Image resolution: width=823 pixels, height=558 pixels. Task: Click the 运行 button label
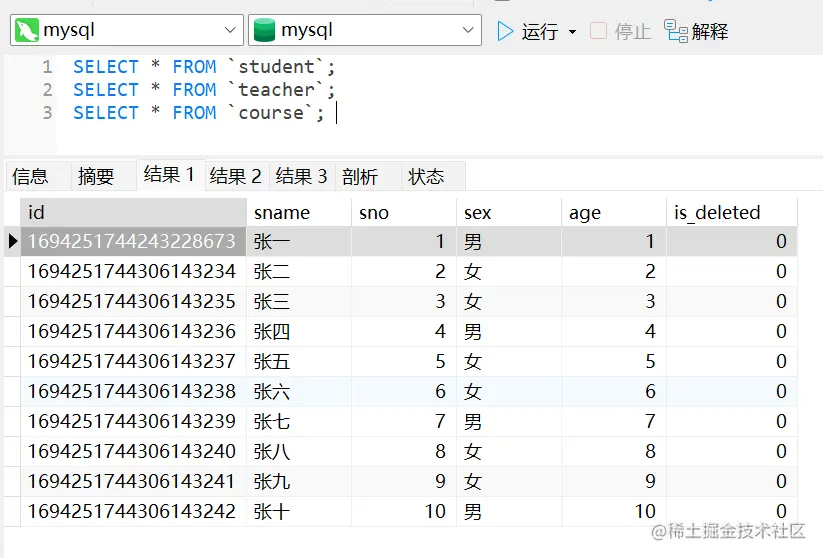pos(540,32)
